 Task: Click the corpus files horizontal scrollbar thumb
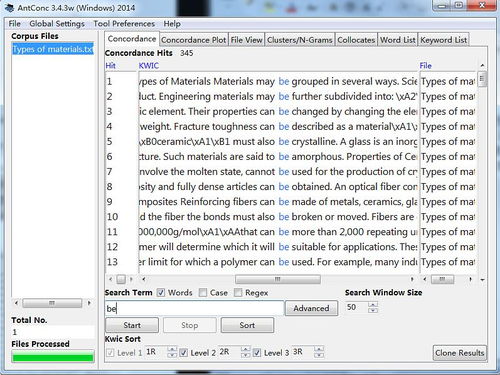tap(52, 303)
